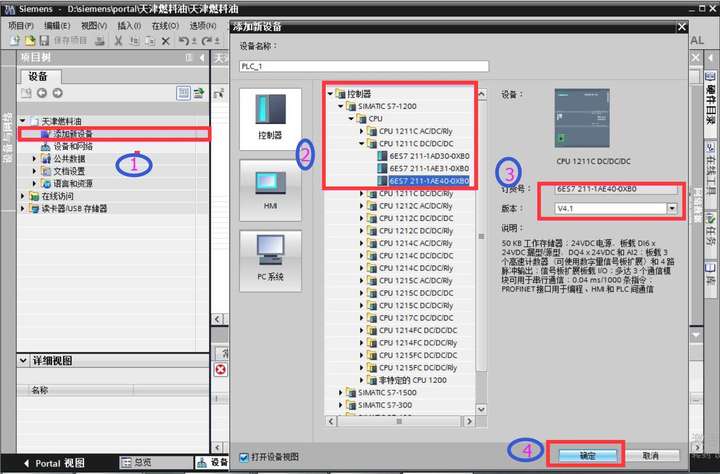Viewport: 720px width, 474px height.
Task: Select the PC系统 device type icon
Action: [x=270, y=260]
